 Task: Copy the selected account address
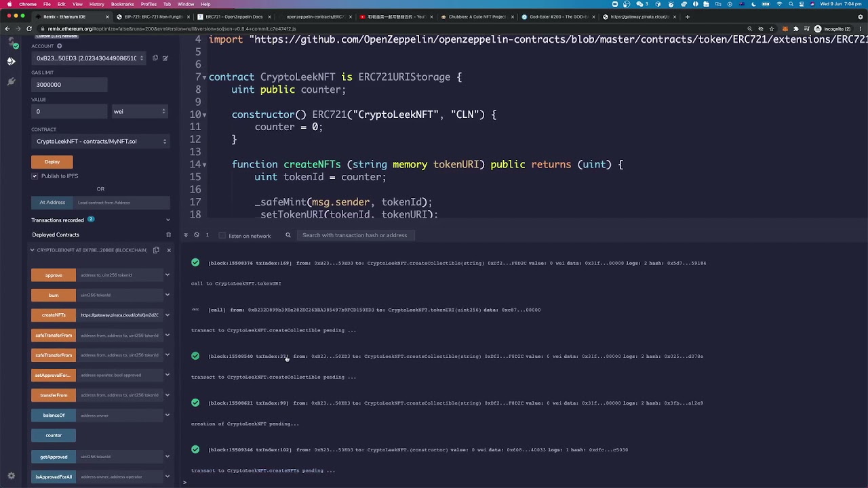[155, 58]
